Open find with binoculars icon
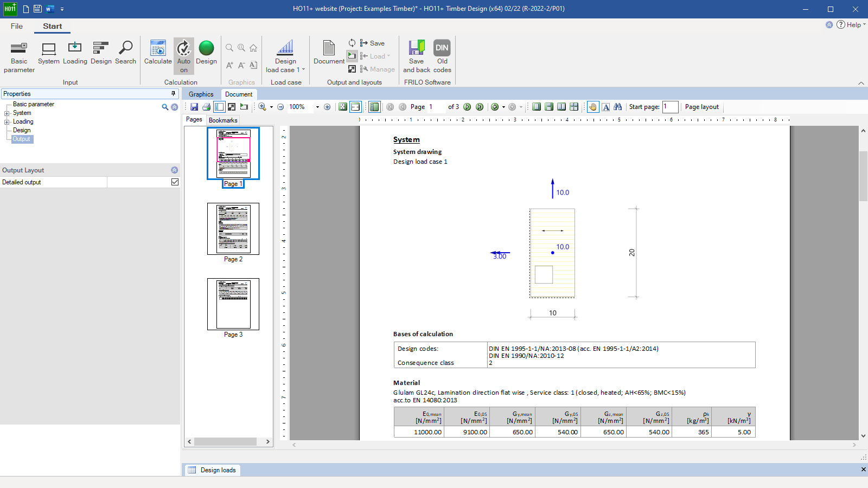Screen dimensions: 868x488 tap(618, 107)
